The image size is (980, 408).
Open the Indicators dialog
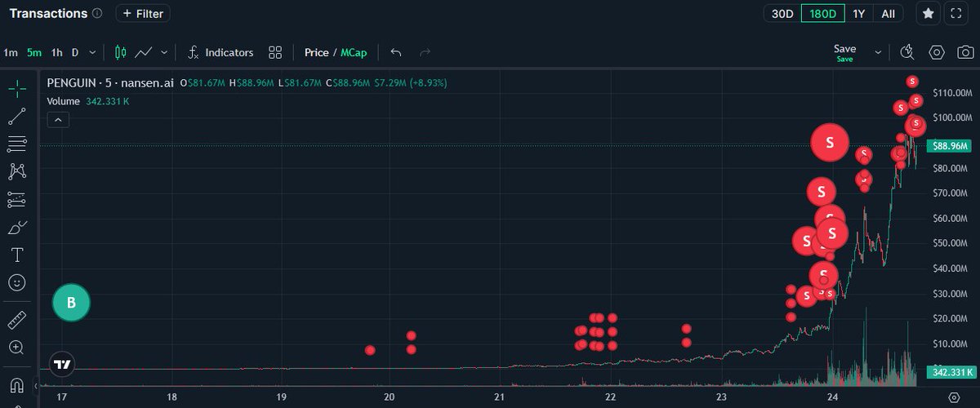click(x=220, y=52)
